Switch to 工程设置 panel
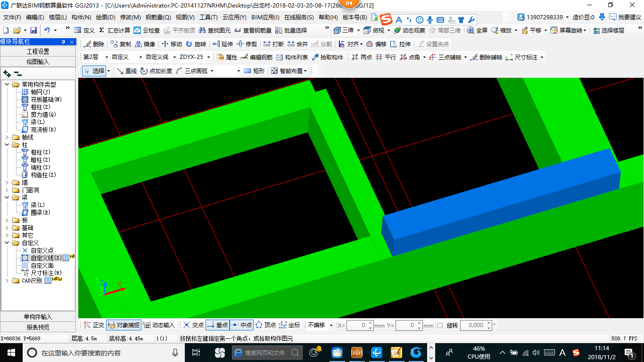The image size is (644, 362). click(x=38, y=51)
